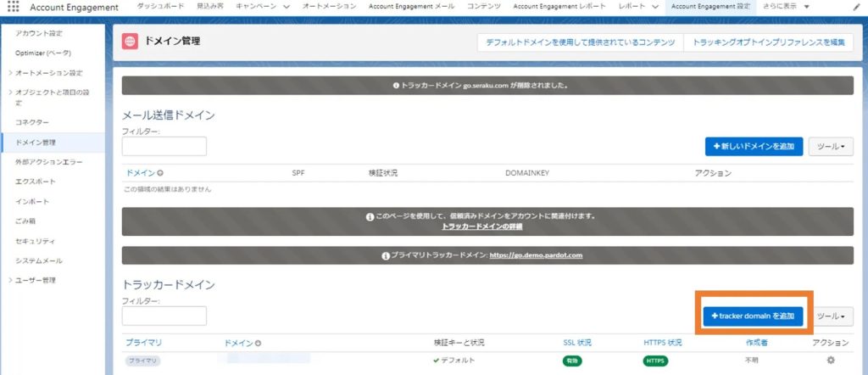Click the sort icon next to メール送信 ドメイン column
The image size is (868, 375).
(160, 173)
